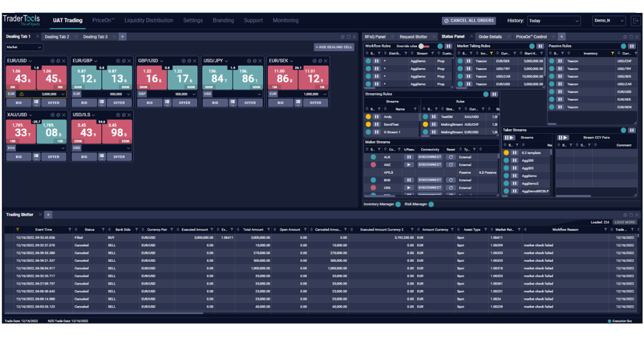This screenshot has width=644, height=337.
Task: Open Liquidity Distribution in top navigation
Action: [149, 20]
